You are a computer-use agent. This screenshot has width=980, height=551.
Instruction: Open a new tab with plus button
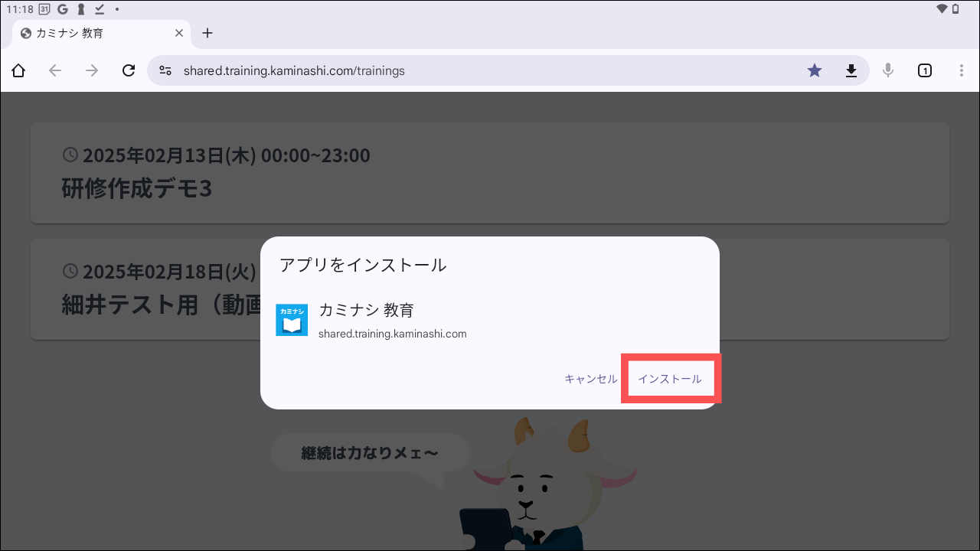[207, 33]
